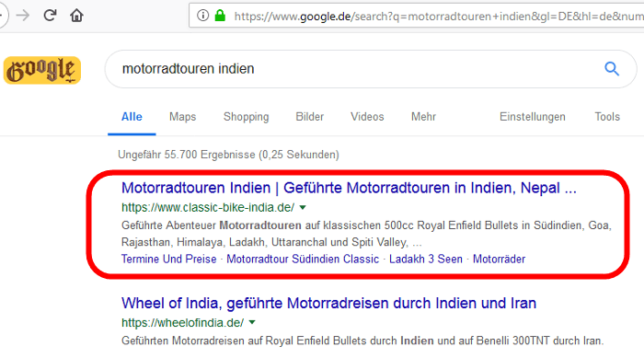Viewport: 644px width, 358px height.
Task: Open Einstellungen menu
Action: tap(533, 117)
